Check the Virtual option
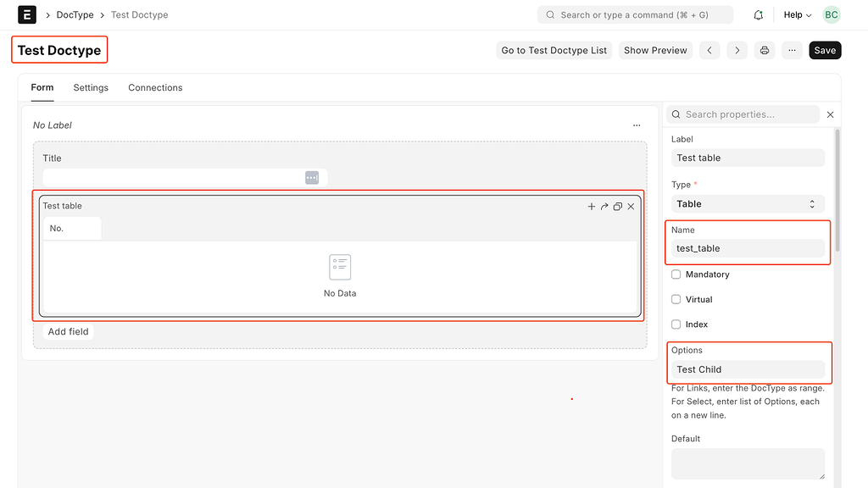Image resolution: width=868 pixels, height=488 pixels. pyautogui.click(x=676, y=299)
